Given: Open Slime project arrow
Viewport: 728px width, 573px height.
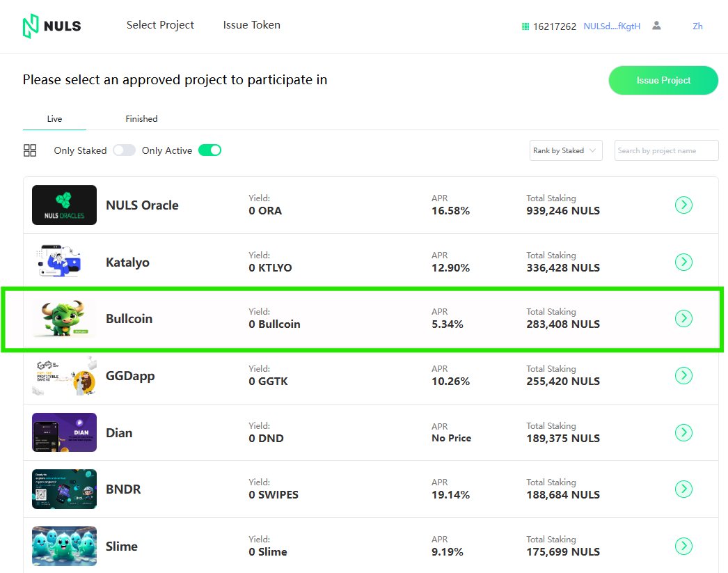Looking at the screenshot, I should [683, 546].
